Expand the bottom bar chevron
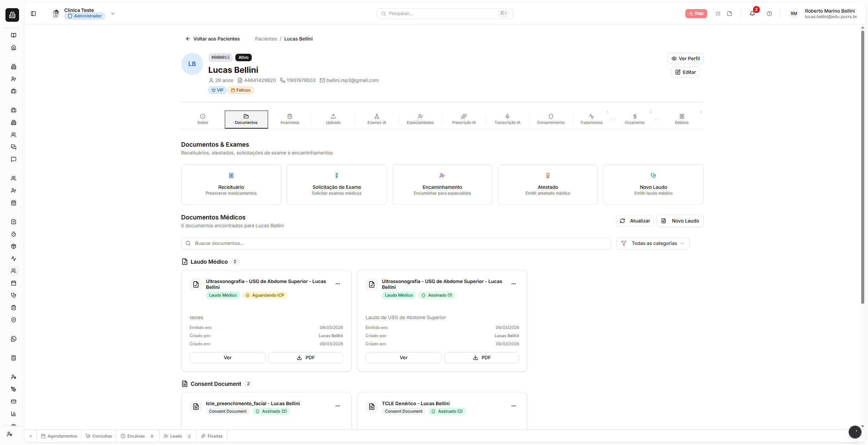868x445 pixels. point(31,436)
